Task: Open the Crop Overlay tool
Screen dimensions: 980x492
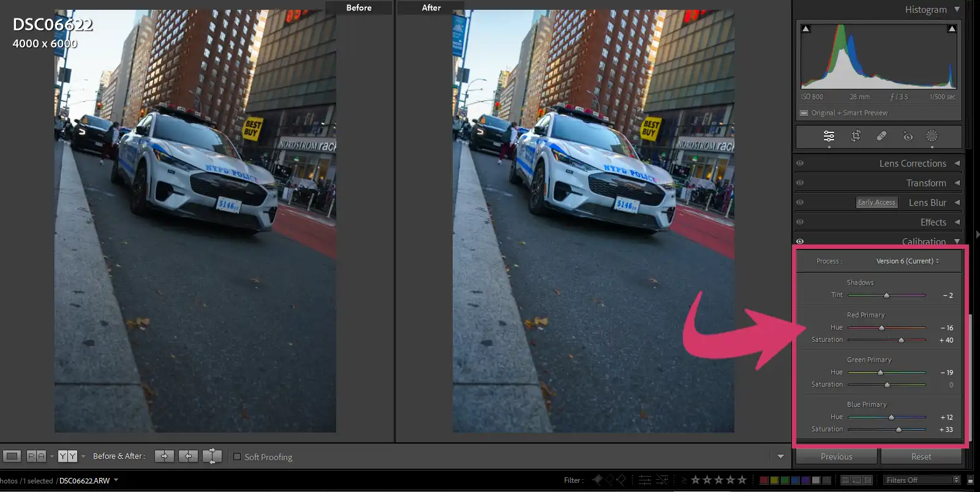Action: click(856, 136)
